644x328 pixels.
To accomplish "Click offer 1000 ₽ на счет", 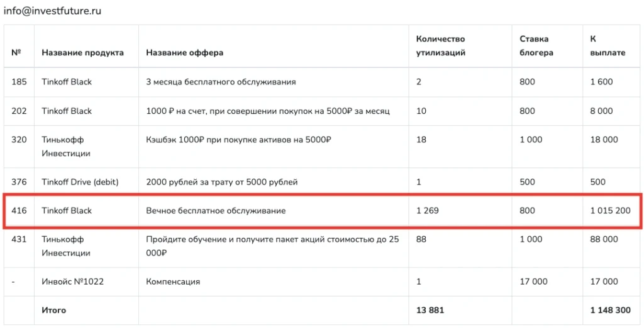I will tap(268, 111).
